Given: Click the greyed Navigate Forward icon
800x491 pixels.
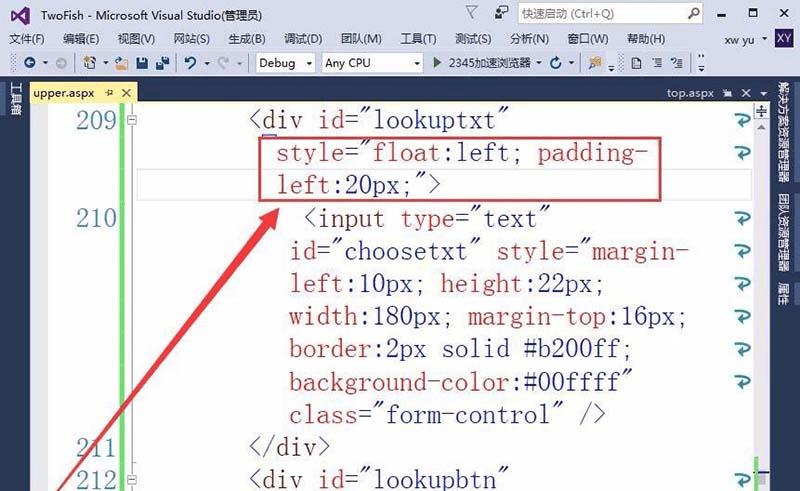Looking at the screenshot, I should coord(61,63).
